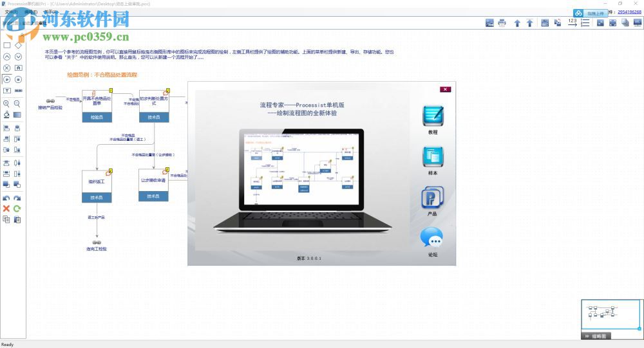644x348 pixels.
Task: Select the 初步判断处置方式 node
Action: (x=154, y=106)
